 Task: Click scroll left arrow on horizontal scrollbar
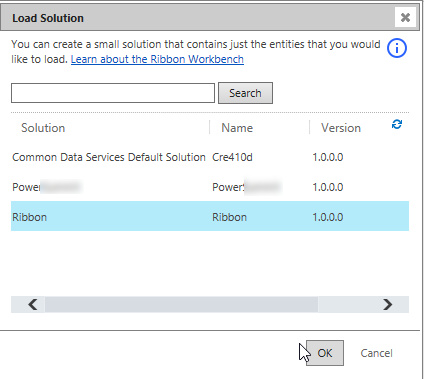point(32,304)
